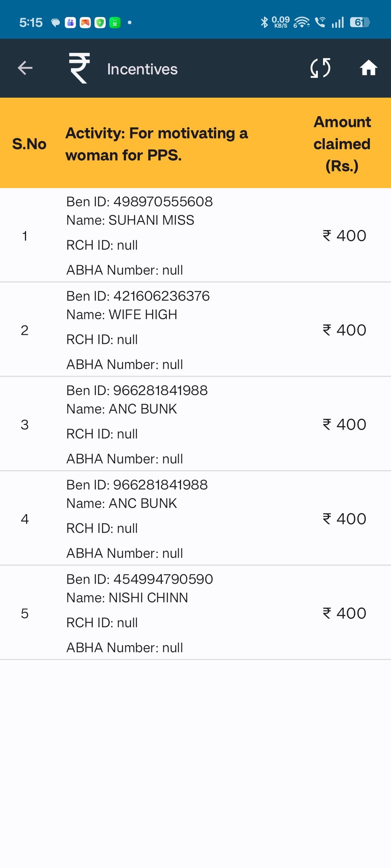Tap the status bar clock showing 5:15
Viewport: 391px width, 868px height.
(x=31, y=22)
